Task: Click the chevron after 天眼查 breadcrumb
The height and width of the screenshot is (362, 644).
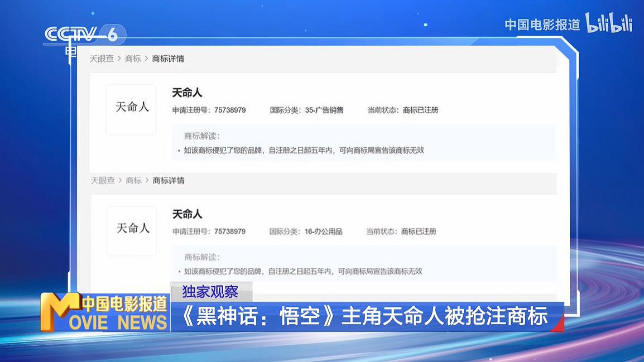Action: pos(118,59)
